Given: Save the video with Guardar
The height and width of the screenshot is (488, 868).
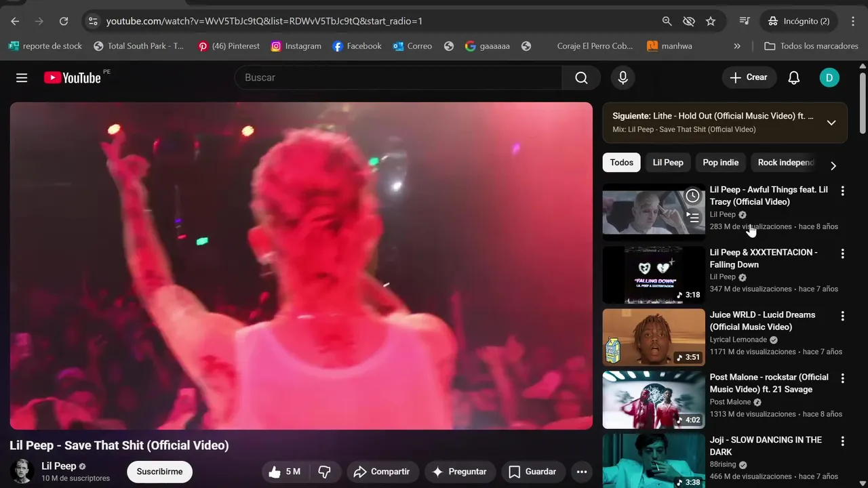Looking at the screenshot, I should [x=533, y=472].
